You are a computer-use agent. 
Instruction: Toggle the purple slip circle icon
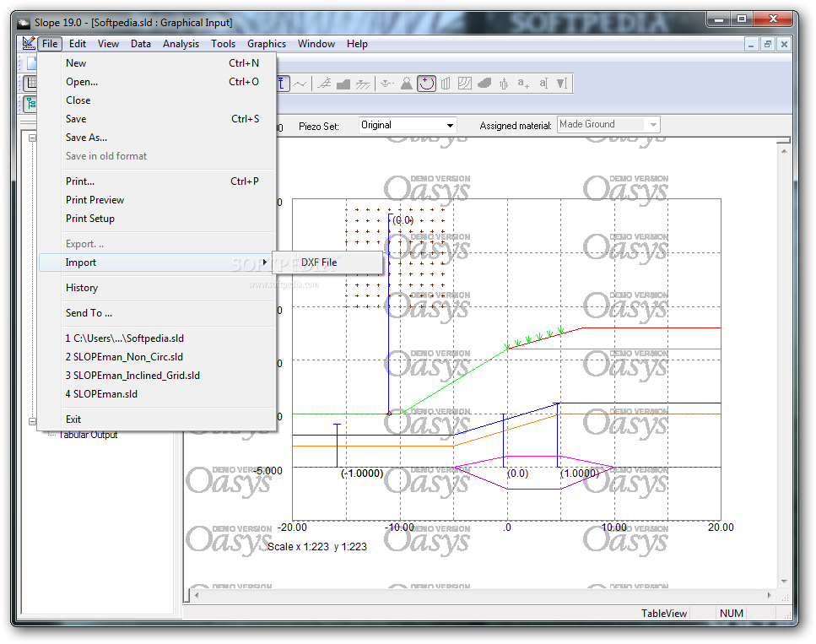[426, 84]
